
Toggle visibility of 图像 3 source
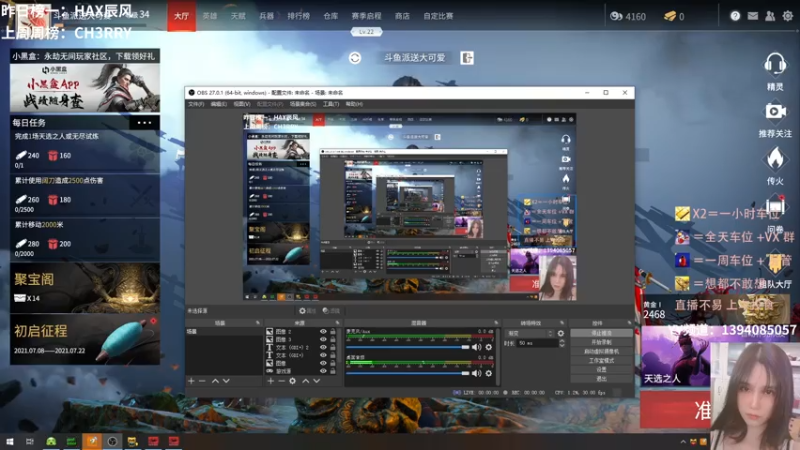tap(323, 339)
